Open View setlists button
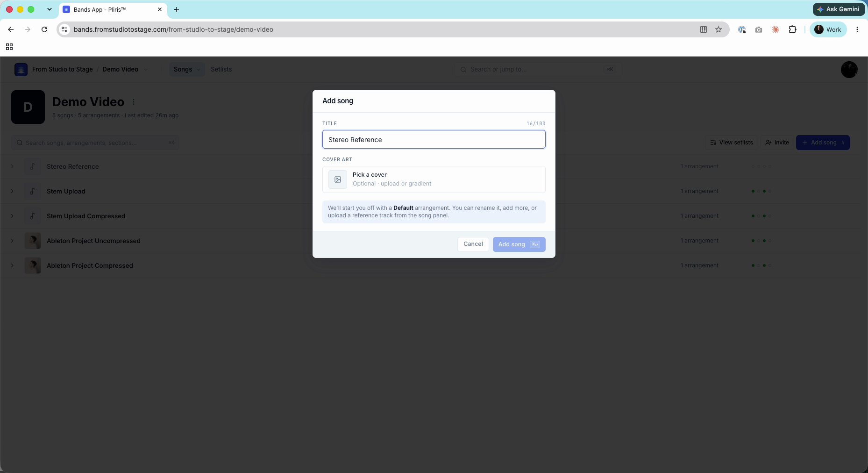 pyautogui.click(x=732, y=143)
